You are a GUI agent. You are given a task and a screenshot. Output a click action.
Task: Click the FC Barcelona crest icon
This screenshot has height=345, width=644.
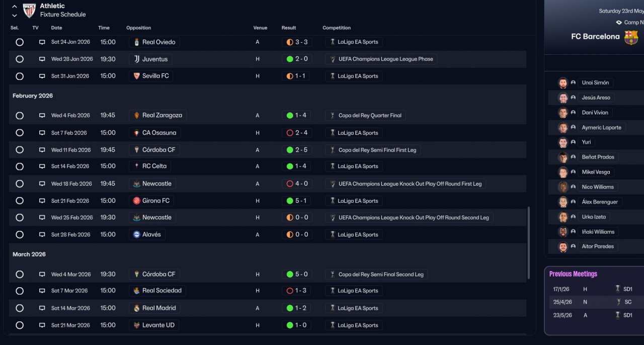coord(631,37)
